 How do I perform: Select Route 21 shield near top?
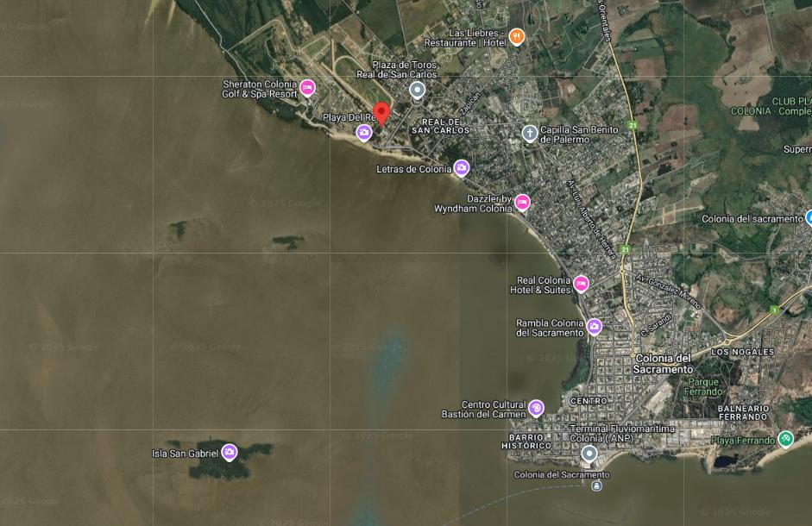coord(632,125)
